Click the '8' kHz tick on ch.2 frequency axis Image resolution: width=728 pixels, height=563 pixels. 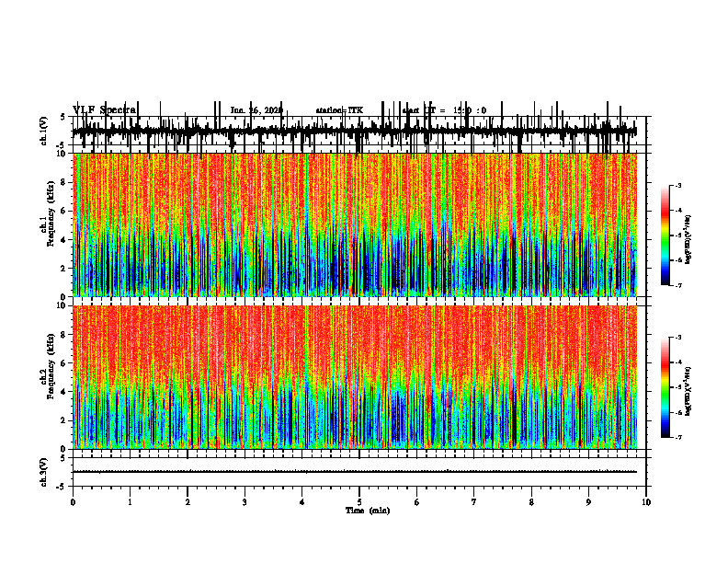click(x=64, y=335)
